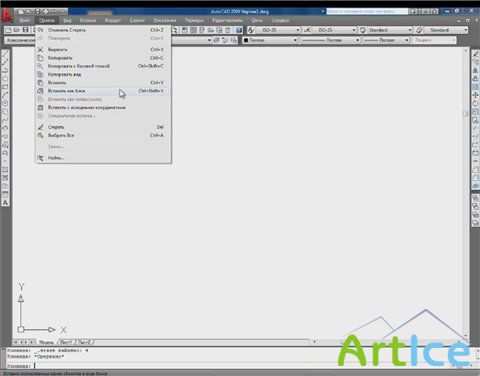This screenshot has width=480, height=376.
Task: Select the Rectangle tool in draw toolbar
Action: pyautogui.click(x=5, y=87)
